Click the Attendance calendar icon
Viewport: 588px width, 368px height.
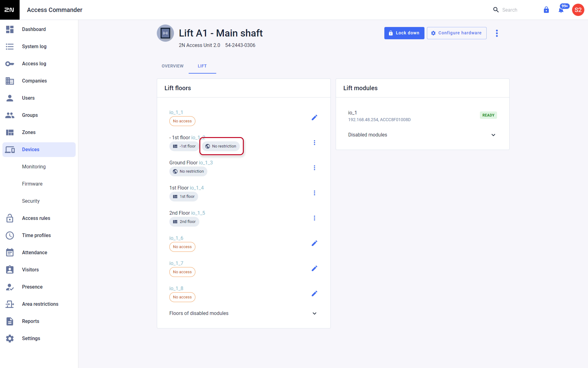click(10, 252)
